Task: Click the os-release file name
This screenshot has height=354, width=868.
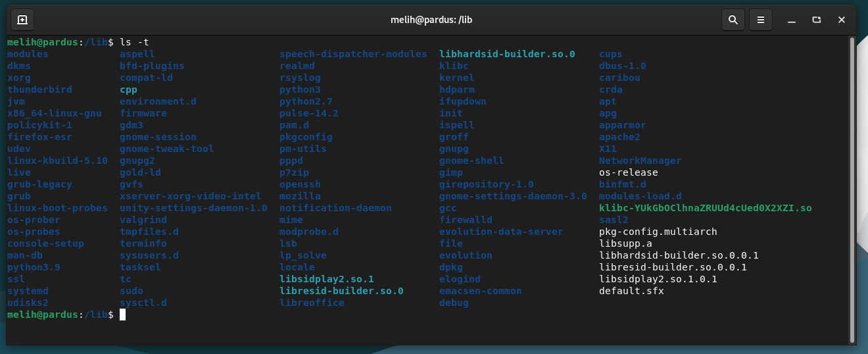Action: [629, 172]
